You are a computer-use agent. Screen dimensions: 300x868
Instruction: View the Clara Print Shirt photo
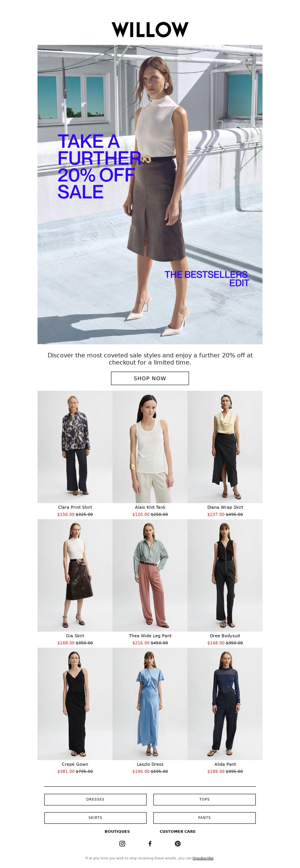coord(75,447)
